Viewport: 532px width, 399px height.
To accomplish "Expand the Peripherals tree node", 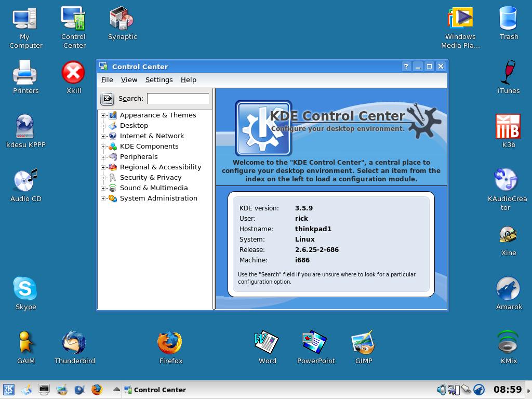I will [x=103, y=157].
